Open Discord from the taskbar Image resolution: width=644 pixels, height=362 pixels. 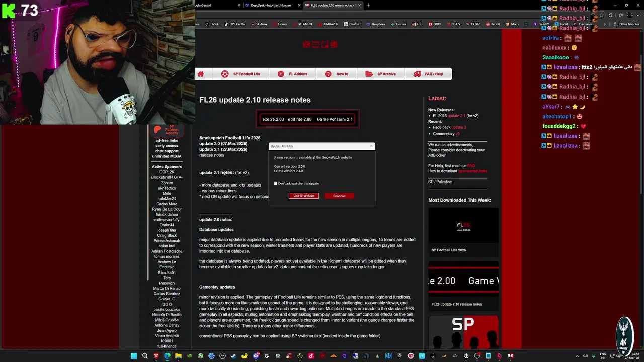click(x=256, y=356)
